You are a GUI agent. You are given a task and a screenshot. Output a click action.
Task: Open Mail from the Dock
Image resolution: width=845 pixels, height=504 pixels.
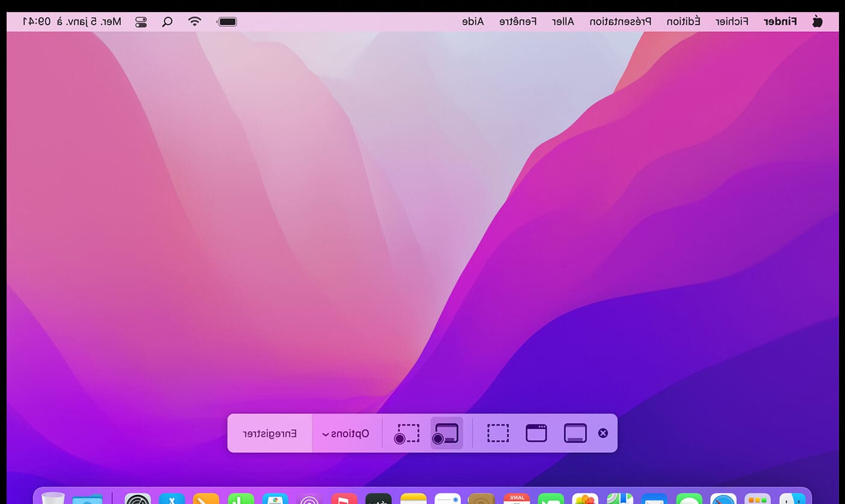tap(654, 499)
